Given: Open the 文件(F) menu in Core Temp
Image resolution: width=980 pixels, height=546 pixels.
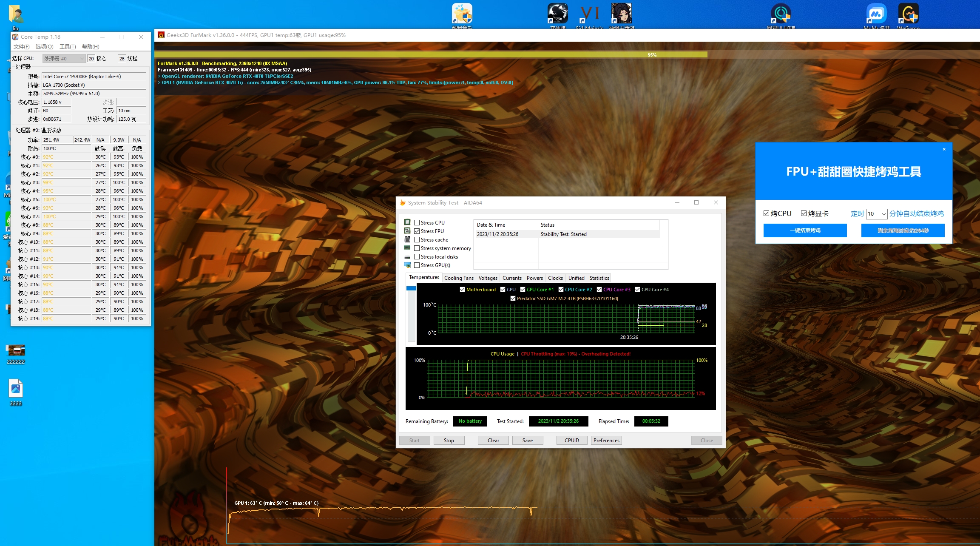Looking at the screenshot, I should (21, 46).
